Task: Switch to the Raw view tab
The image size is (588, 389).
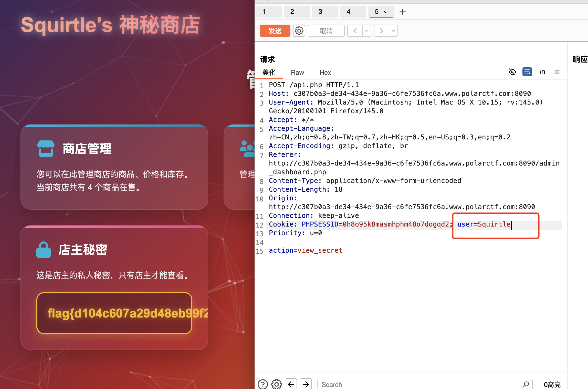Action: [297, 73]
